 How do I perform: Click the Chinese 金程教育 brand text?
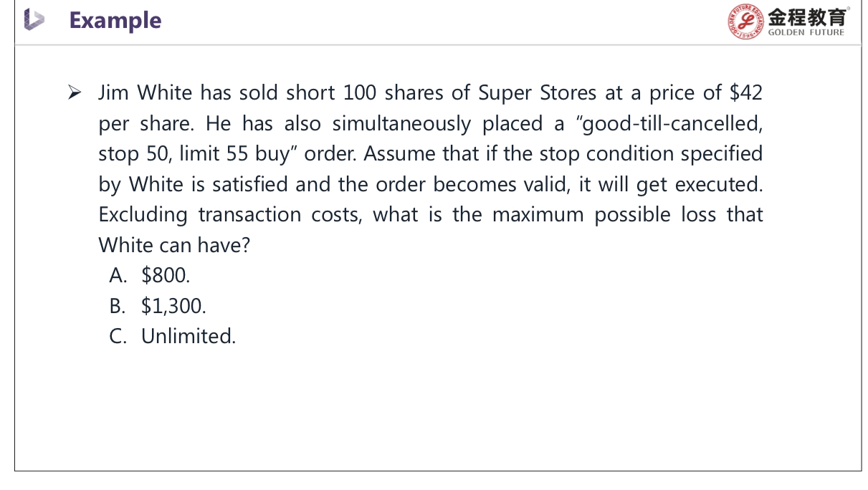point(806,16)
